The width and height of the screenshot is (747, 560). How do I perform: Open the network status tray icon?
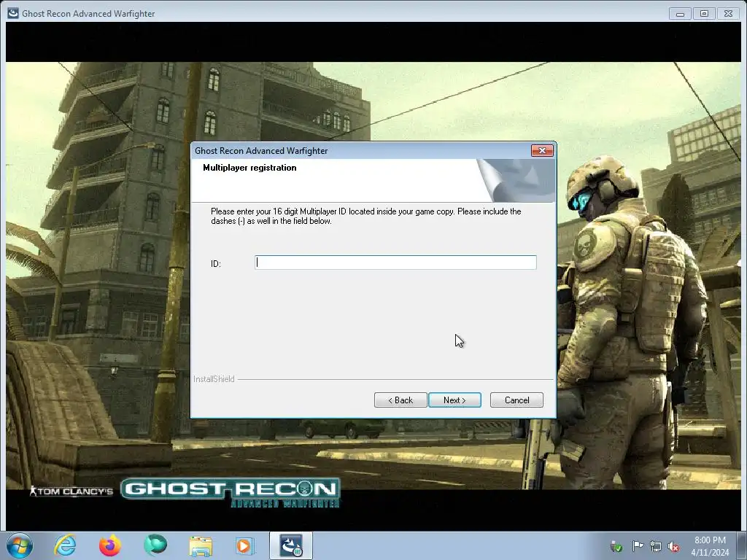pyautogui.click(x=656, y=546)
